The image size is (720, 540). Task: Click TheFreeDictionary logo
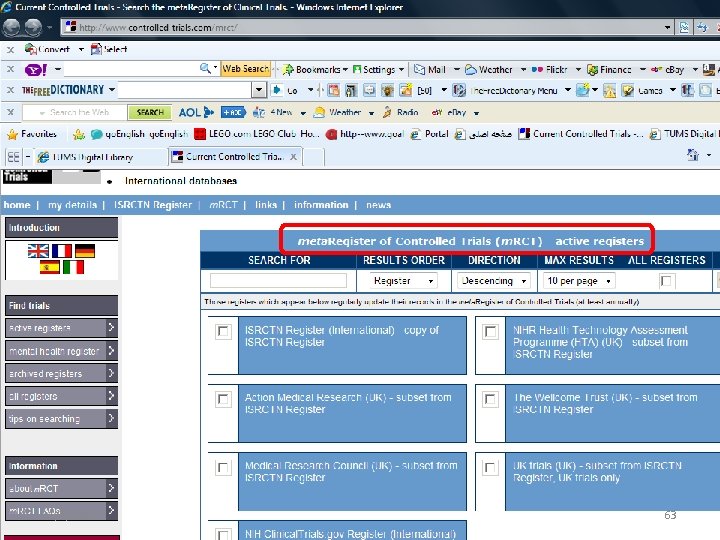pyautogui.click(x=63, y=90)
